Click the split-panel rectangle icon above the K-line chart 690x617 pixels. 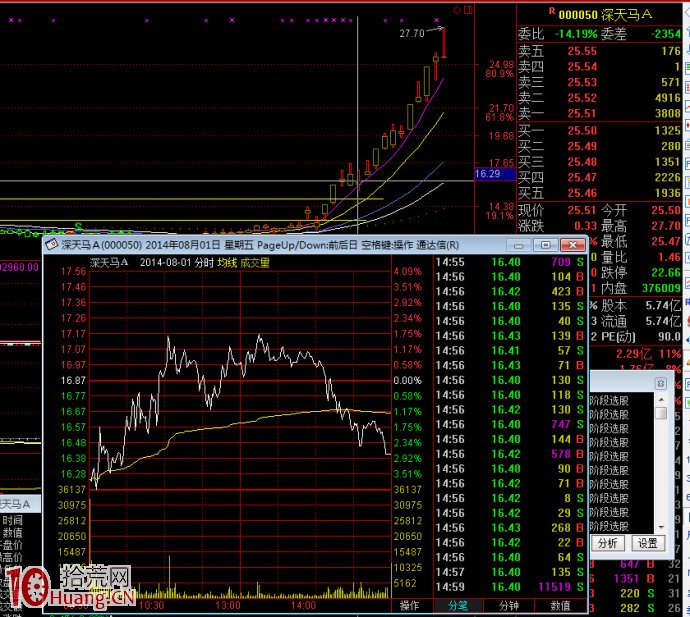click(x=468, y=10)
